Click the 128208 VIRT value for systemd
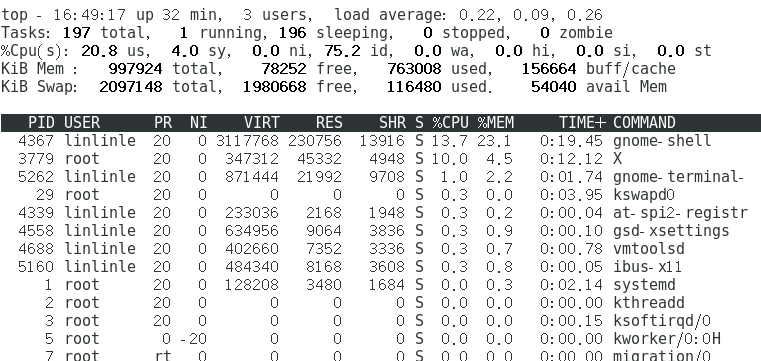Image resolution: width=761 pixels, height=361 pixels. [252, 284]
